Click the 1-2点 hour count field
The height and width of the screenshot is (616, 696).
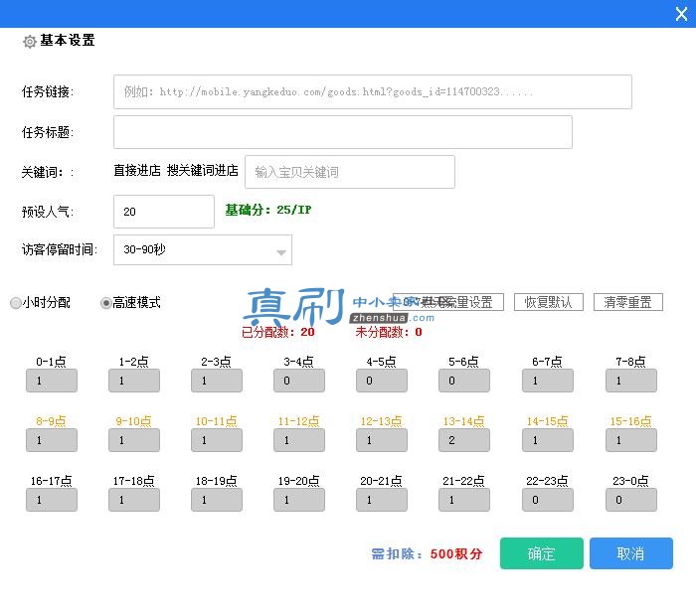pos(134,381)
